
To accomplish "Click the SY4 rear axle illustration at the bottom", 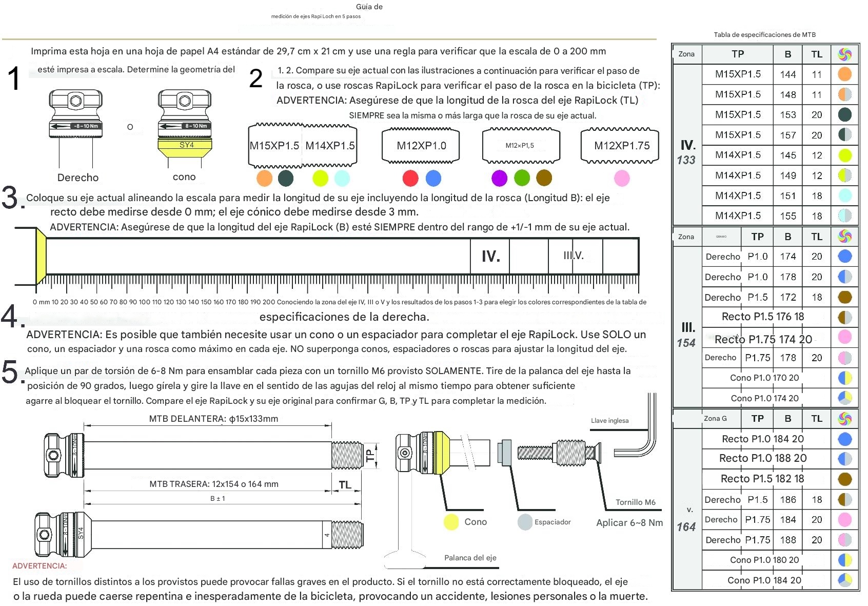I will pyautogui.click(x=199, y=535).
